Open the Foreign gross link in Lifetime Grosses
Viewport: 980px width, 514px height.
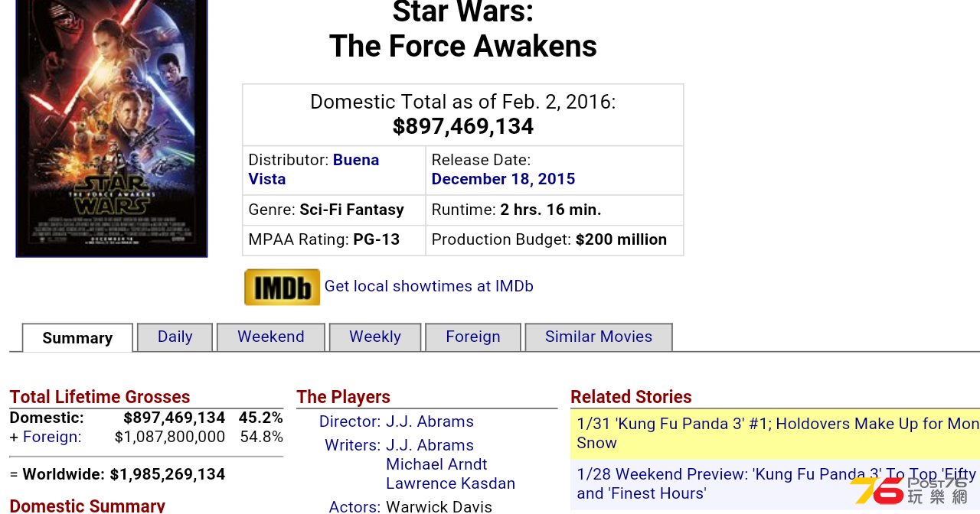point(52,437)
